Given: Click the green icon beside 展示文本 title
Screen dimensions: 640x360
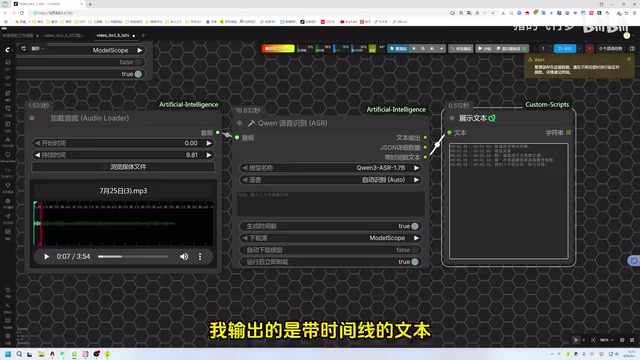Looking at the screenshot, I should [x=492, y=118].
